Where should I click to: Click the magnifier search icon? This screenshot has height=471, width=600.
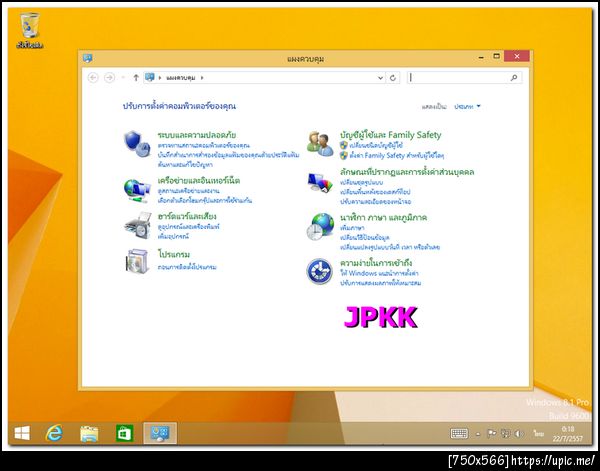click(x=514, y=78)
